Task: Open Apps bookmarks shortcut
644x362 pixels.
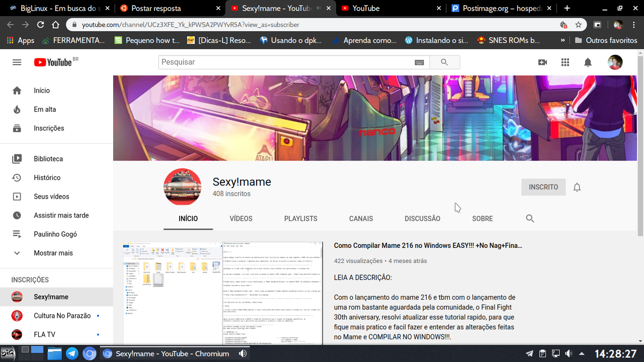Action: [x=20, y=40]
